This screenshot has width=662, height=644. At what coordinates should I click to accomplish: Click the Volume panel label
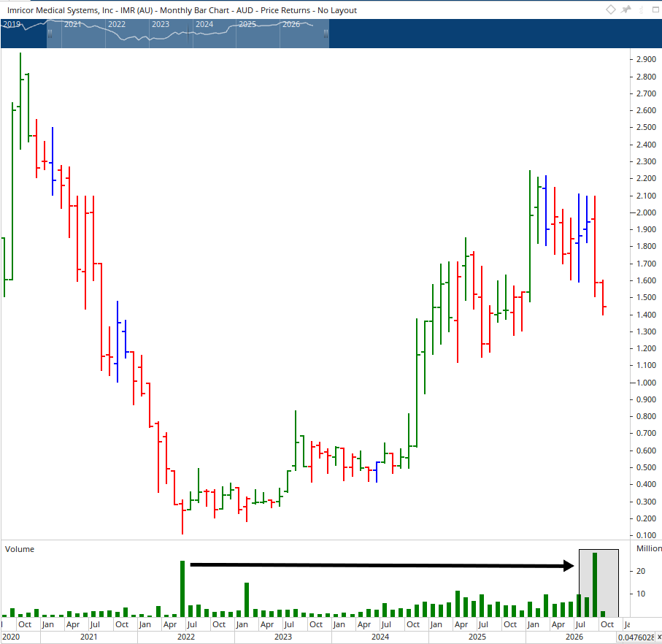20,549
